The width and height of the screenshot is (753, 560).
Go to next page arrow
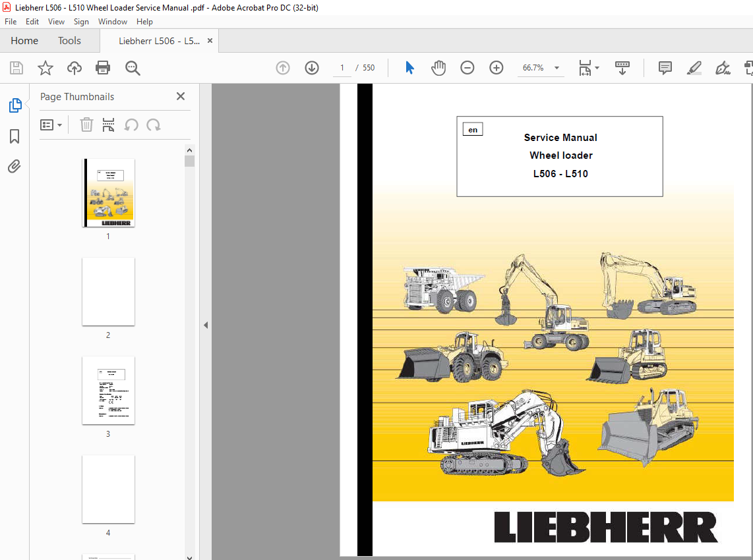[312, 68]
